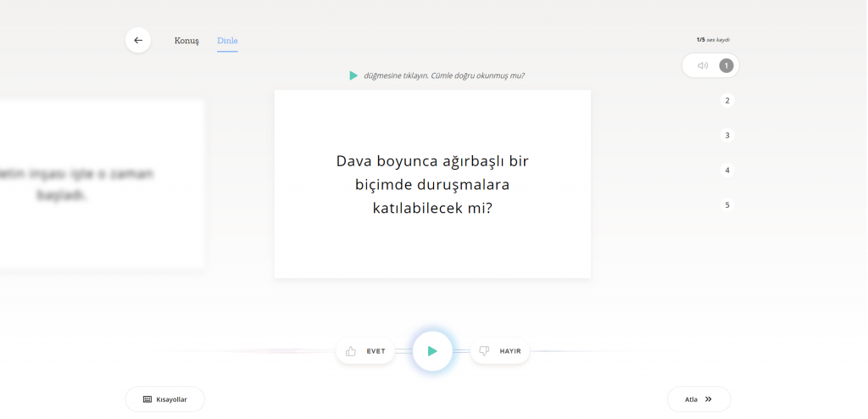The image size is (868, 419).
Task: Vote HAYIR for the recording
Action: 500,351
